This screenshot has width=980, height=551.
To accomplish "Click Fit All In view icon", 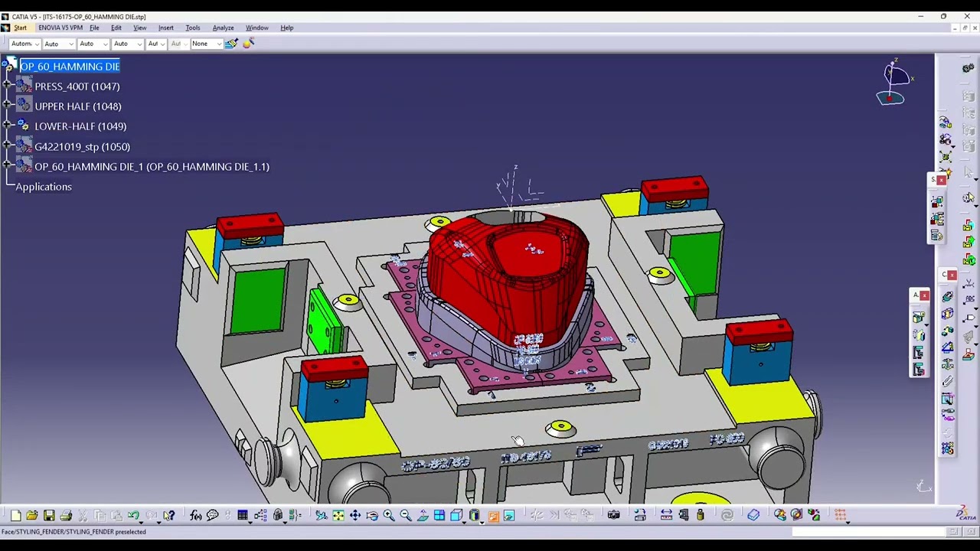I will point(338,516).
